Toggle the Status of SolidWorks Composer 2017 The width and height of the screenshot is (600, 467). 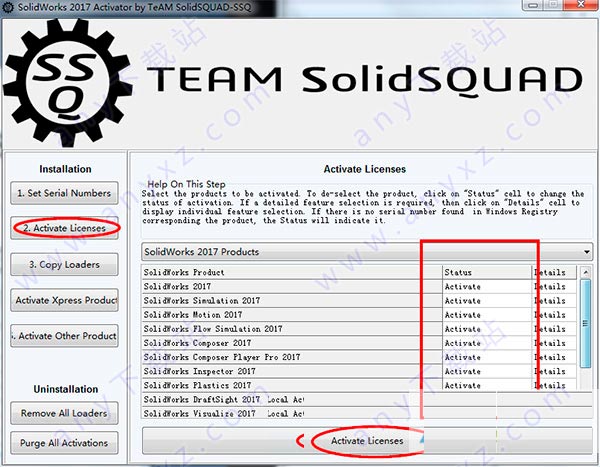tap(487, 343)
